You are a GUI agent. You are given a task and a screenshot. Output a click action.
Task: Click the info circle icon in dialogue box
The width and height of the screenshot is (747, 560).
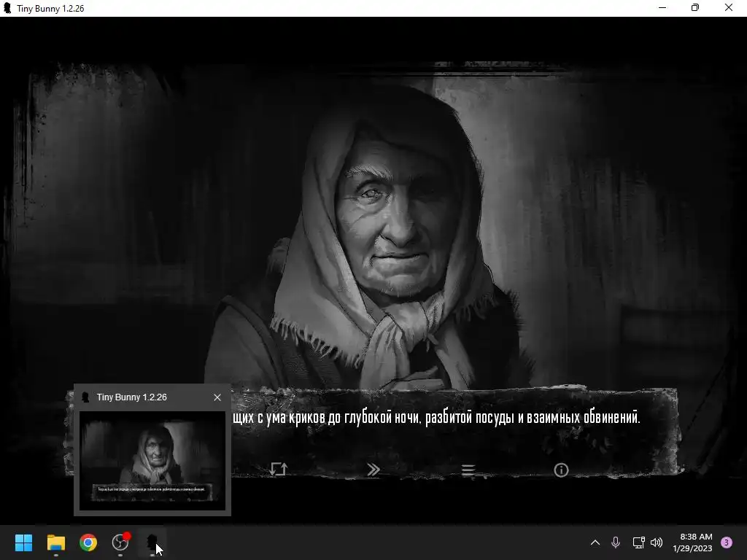point(561,470)
